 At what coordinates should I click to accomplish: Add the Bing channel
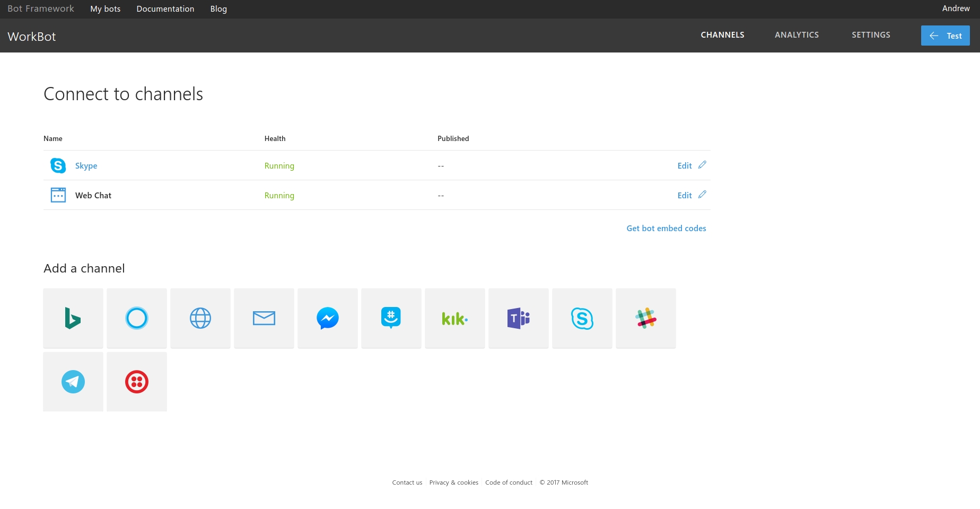[73, 318]
